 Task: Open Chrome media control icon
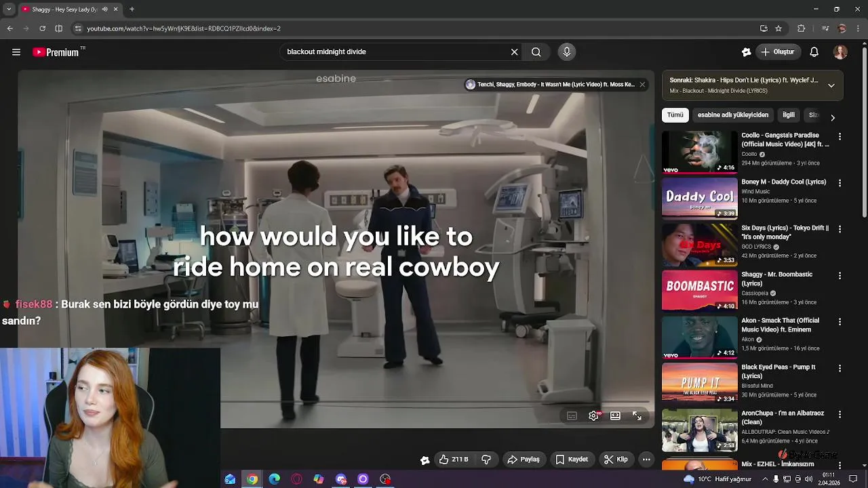(825, 28)
